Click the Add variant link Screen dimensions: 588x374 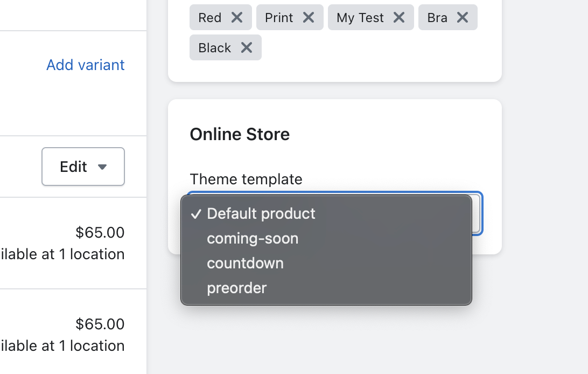click(x=86, y=65)
